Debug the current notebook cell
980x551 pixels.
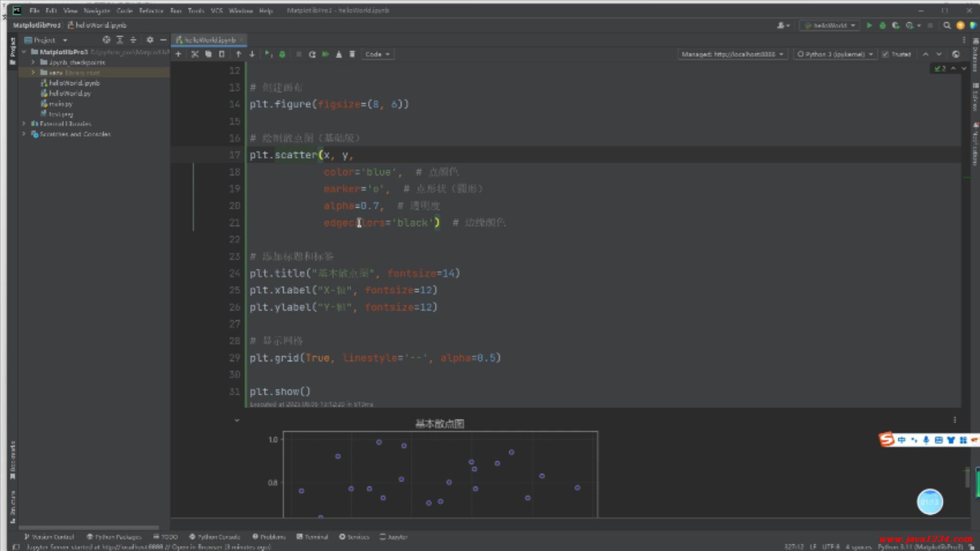282,54
